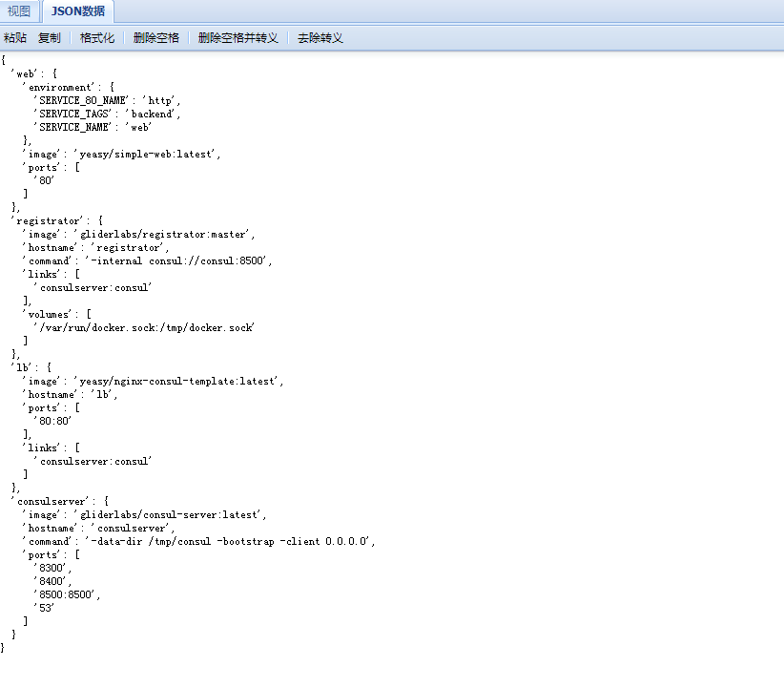784x687 pixels.
Task: Click the 去除转义 button
Action: (x=320, y=38)
